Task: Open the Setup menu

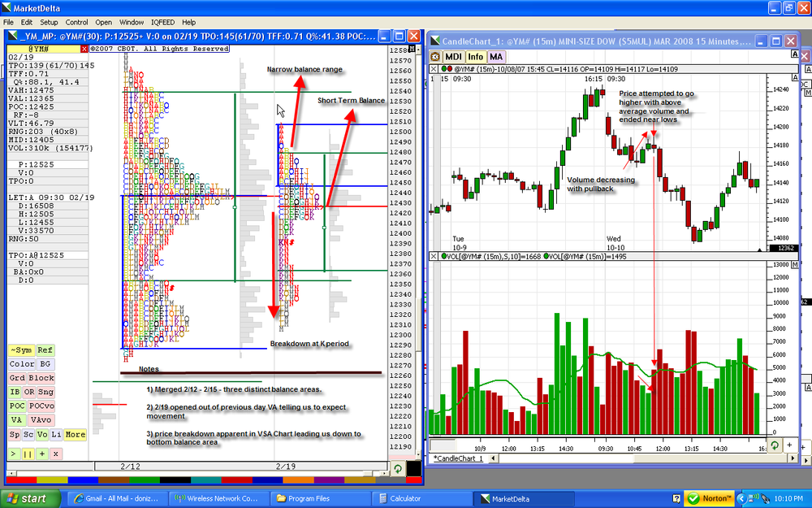Action: [x=50, y=22]
